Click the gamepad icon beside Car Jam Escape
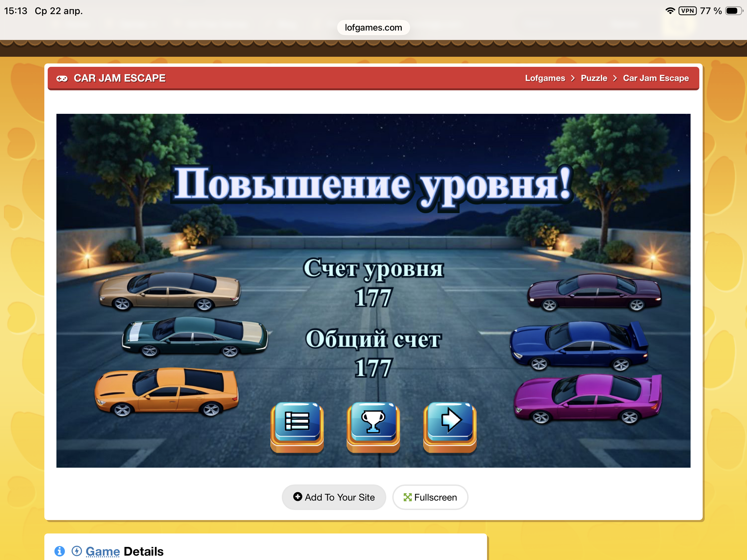This screenshot has height=560, width=747. coord(62,78)
